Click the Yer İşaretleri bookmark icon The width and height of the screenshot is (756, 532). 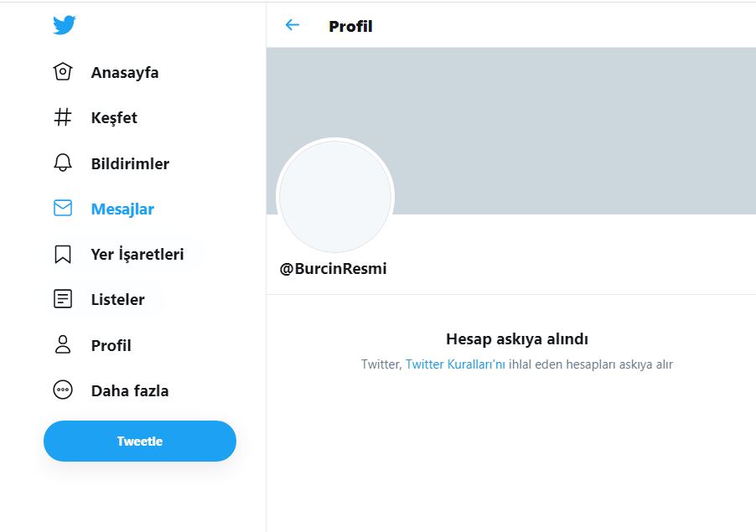pyautogui.click(x=63, y=254)
